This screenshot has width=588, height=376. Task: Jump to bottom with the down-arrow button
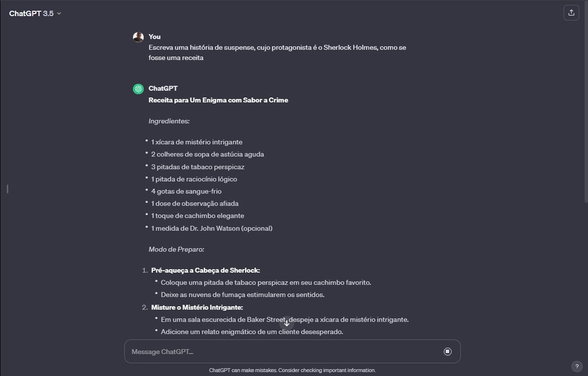coord(286,323)
